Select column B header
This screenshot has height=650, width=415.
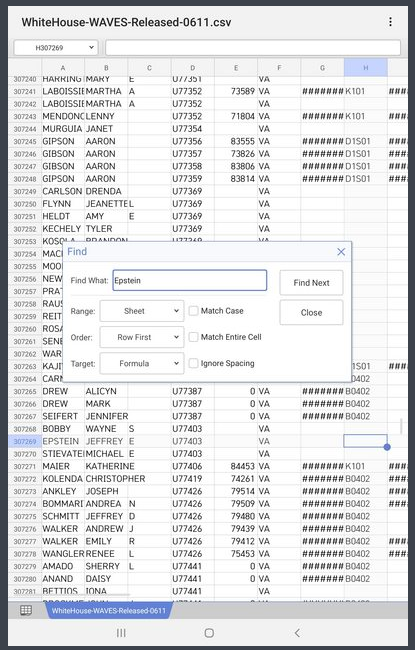pyautogui.click(x=106, y=68)
